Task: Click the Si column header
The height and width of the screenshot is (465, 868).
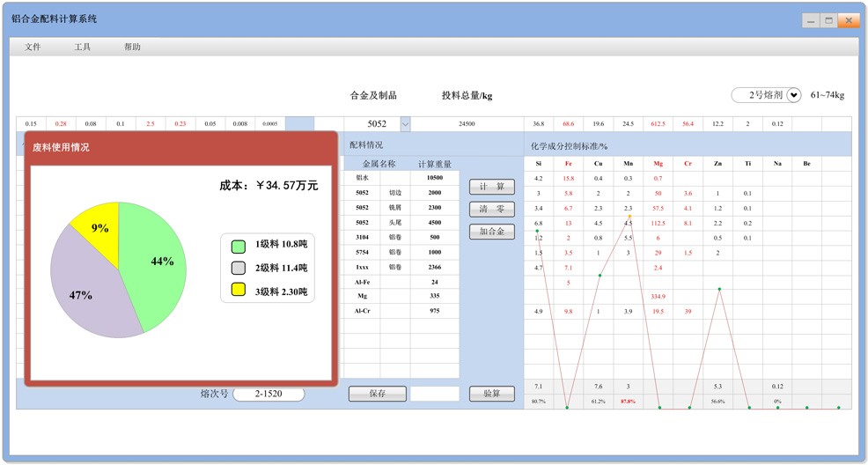Action: (x=539, y=164)
